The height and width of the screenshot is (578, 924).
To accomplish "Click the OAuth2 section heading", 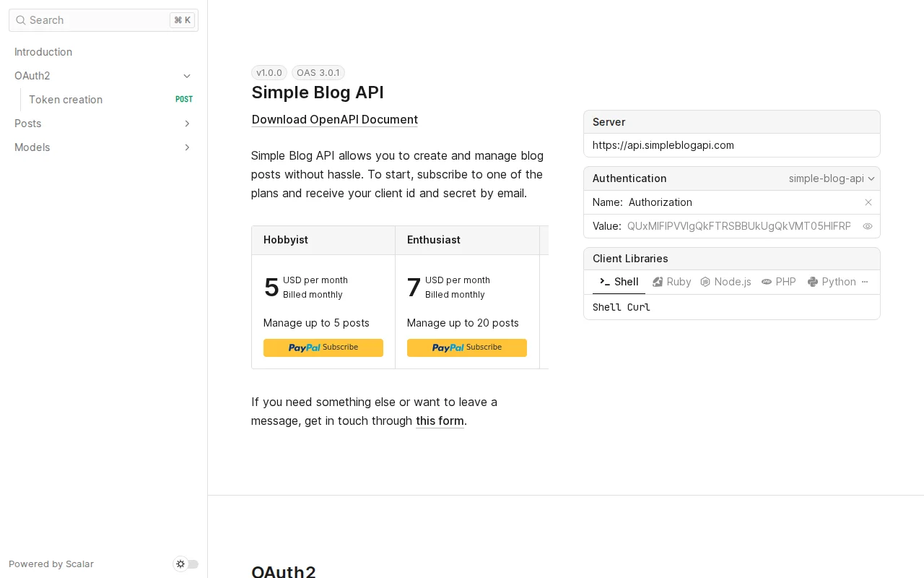I will pyautogui.click(x=284, y=571).
